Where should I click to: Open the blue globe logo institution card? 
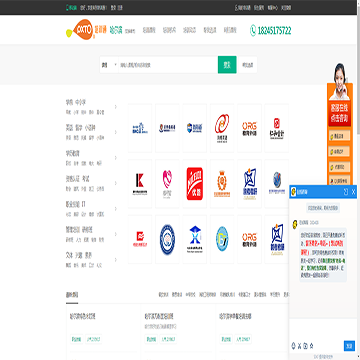tap(277, 184)
